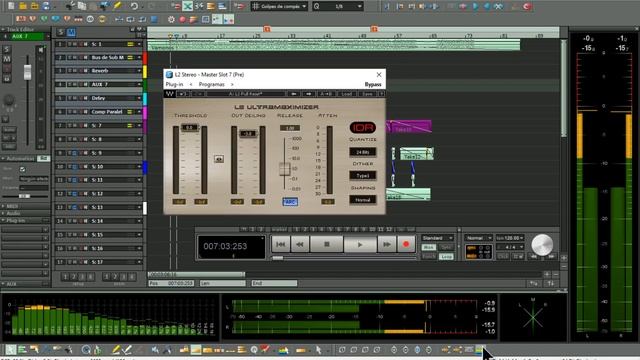Click the pan knob in AUX 7 track editor

click(x=9, y=100)
